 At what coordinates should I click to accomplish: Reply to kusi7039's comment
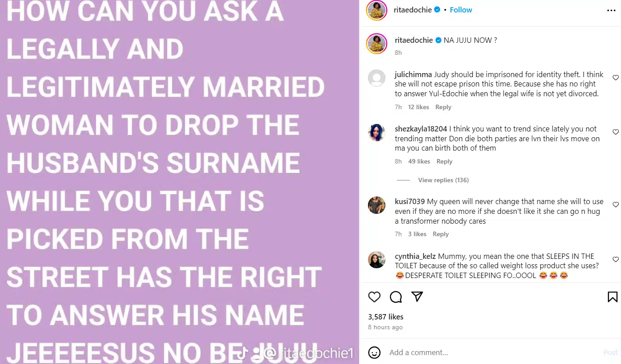441,234
